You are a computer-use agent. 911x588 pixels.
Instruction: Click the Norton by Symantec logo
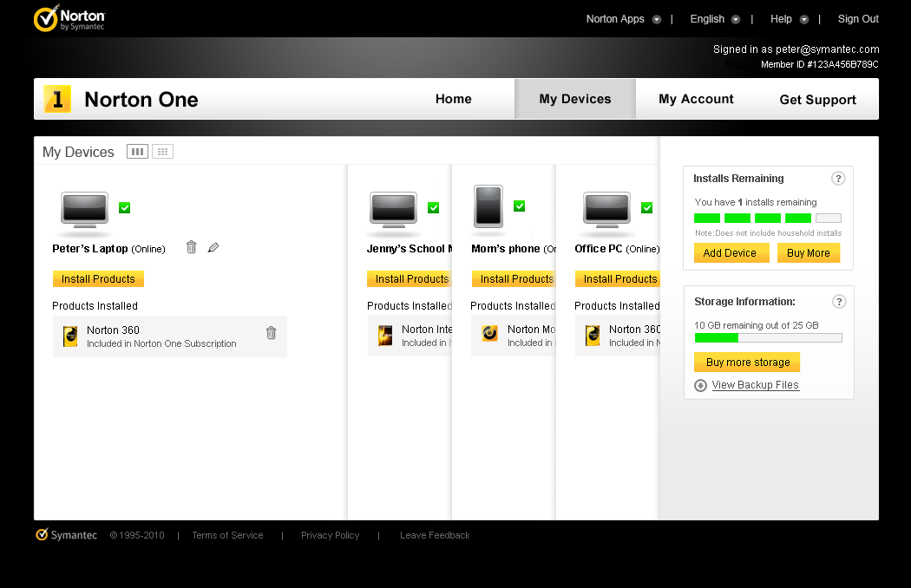tap(69, 18)
